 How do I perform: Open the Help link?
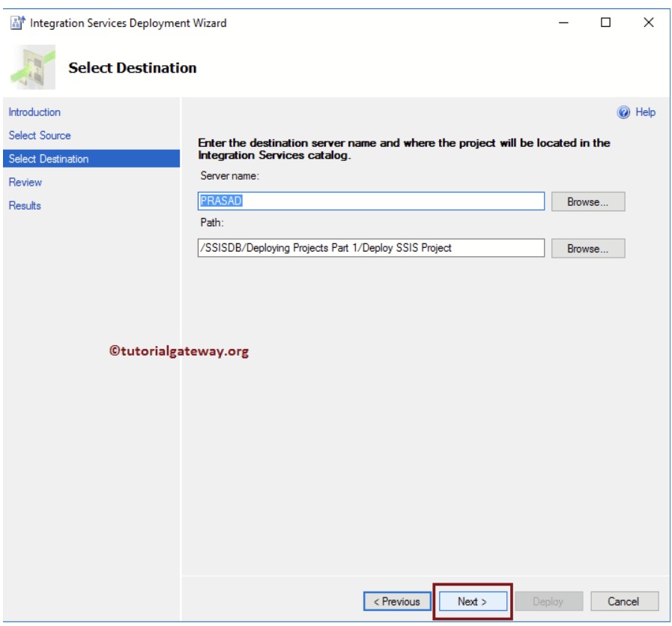[645, 112]
